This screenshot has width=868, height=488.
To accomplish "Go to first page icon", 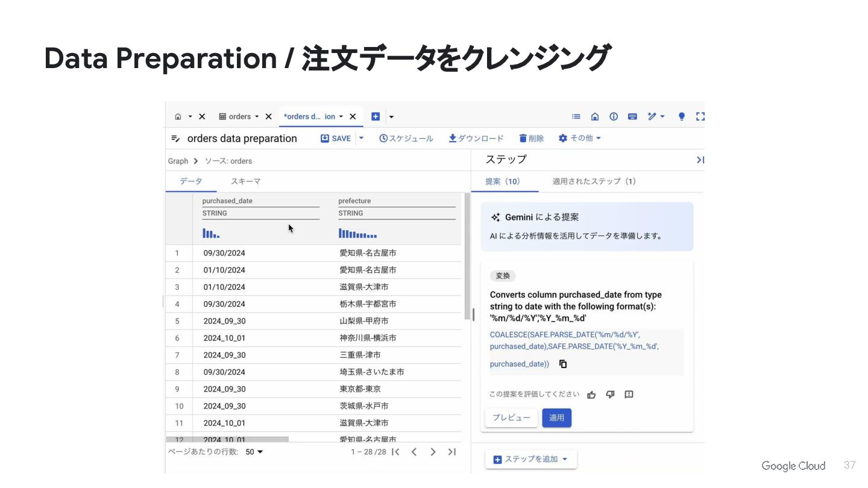I will [395, 452].
